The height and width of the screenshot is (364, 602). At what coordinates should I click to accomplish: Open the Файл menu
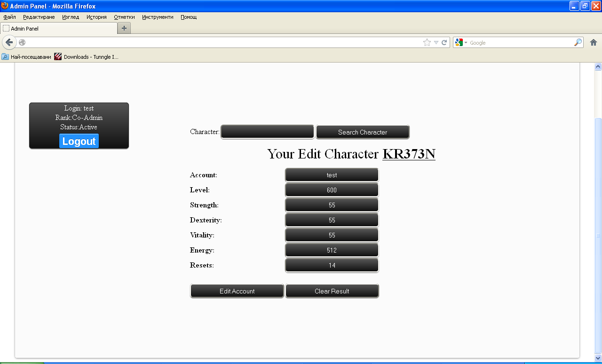click(x=9, y=17)
